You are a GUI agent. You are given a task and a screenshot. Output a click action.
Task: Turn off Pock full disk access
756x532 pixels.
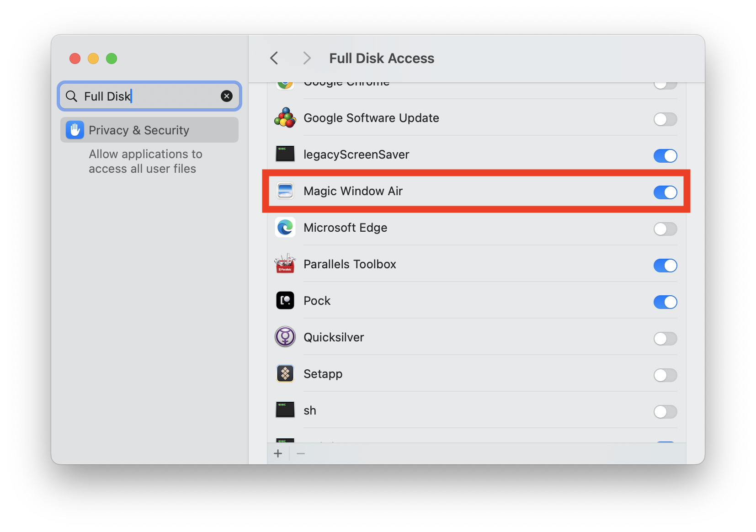point(665,302)
